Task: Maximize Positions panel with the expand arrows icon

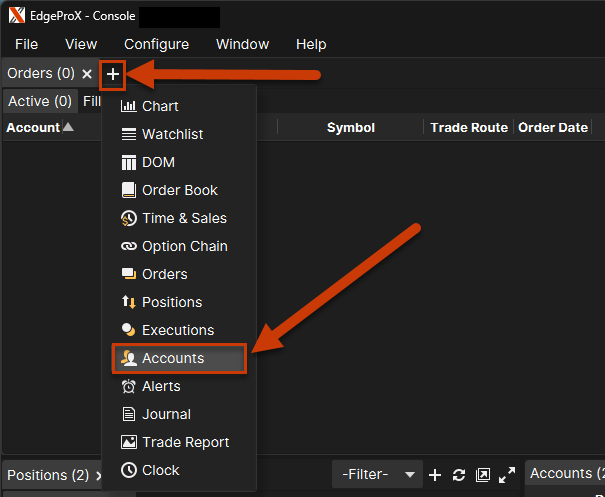Action: tap(507, 475)
